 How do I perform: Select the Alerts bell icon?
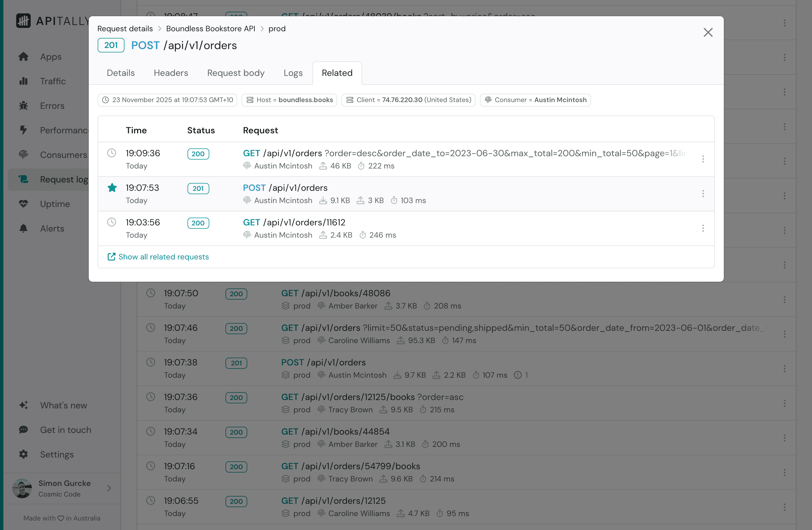click(23, 228)
